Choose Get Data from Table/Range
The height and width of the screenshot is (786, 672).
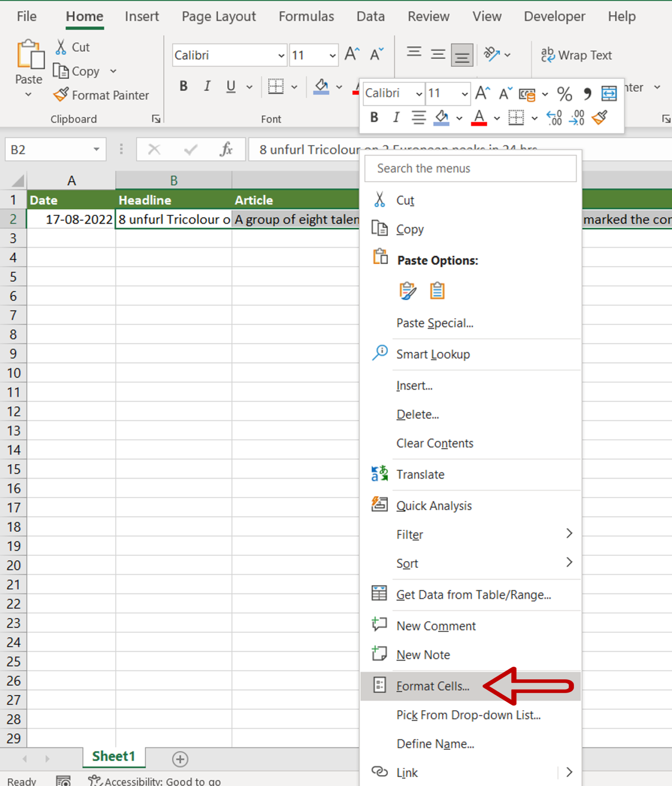tap(470, 594)
